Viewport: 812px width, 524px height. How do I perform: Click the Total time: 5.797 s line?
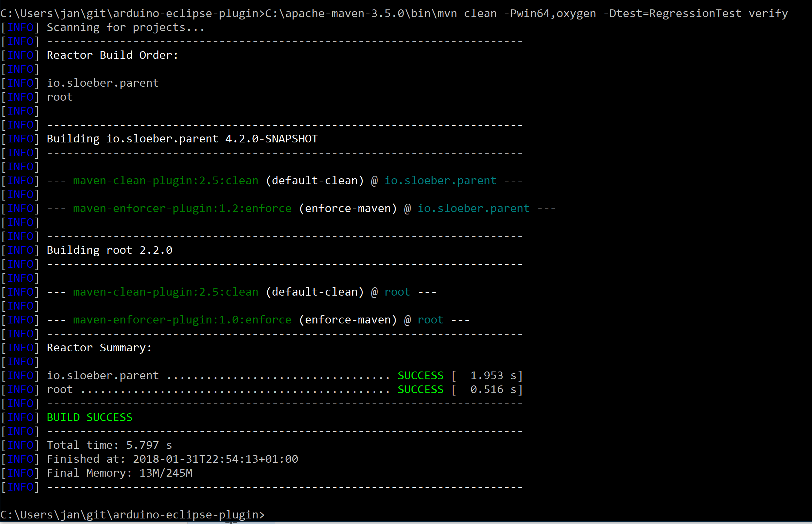pyautogui.click(x=109, y=445)
